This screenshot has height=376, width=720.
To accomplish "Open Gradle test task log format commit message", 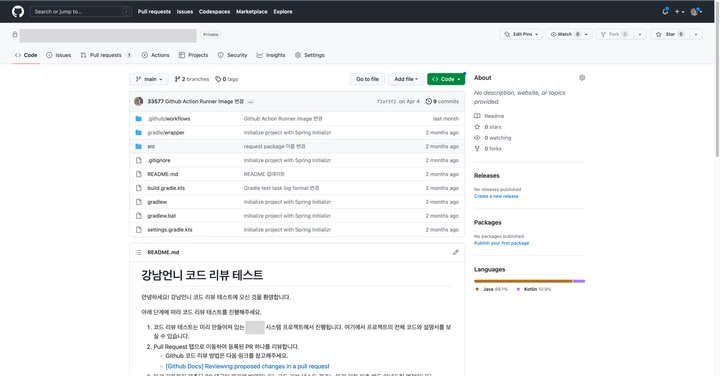I will (x=281, y=188).
